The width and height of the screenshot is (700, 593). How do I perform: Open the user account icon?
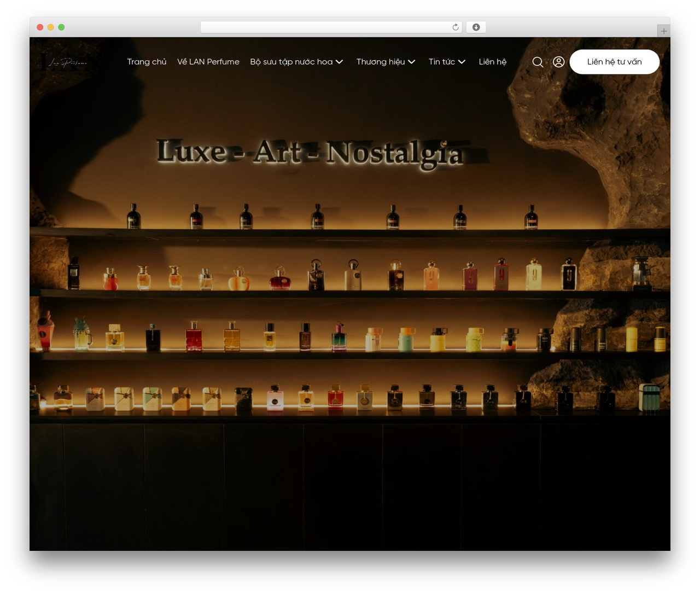[558, 62]
